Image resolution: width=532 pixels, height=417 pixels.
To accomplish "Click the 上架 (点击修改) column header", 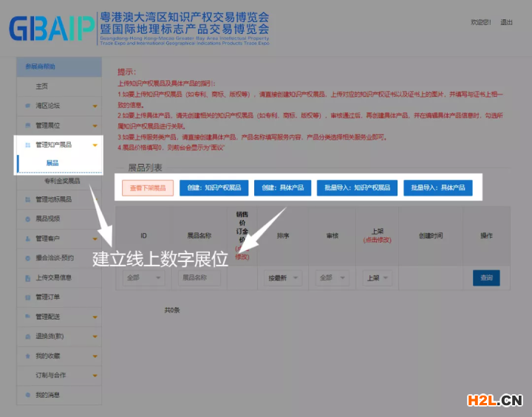I will click(x=378, y=235).
